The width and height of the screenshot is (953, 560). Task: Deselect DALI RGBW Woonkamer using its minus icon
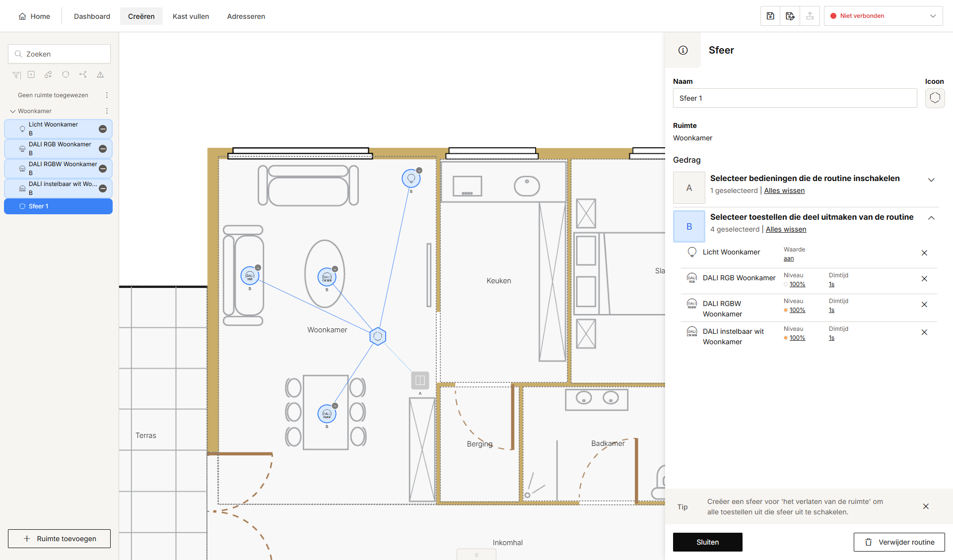point(103,169)
